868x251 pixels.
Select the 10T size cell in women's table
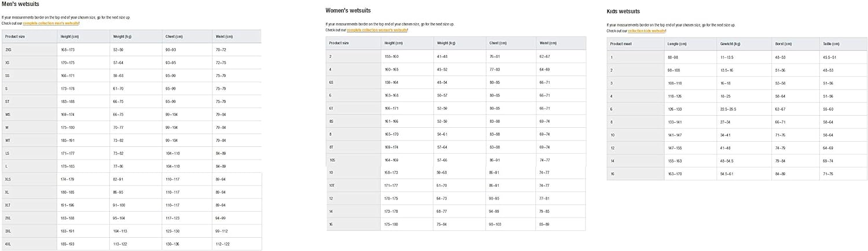(332, 185)
